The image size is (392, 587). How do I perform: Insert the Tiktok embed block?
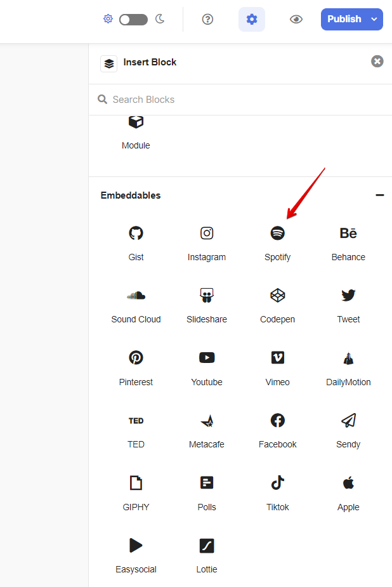277,494
